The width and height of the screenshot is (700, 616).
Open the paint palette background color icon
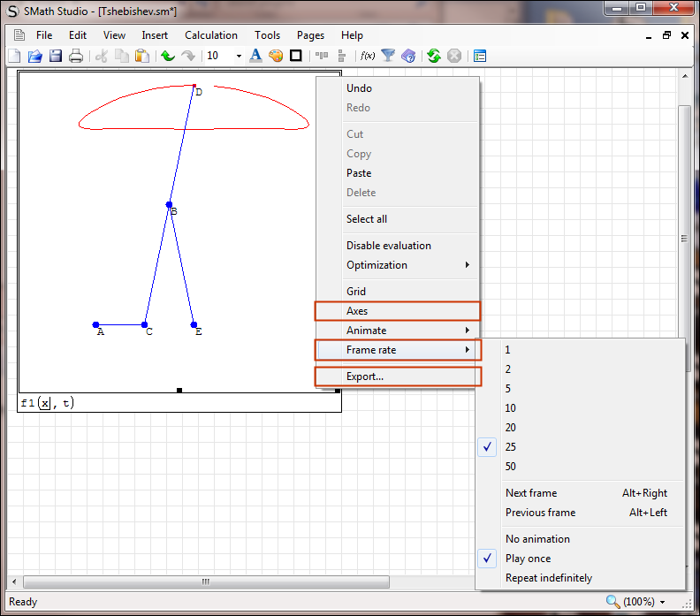pos(276,56)
